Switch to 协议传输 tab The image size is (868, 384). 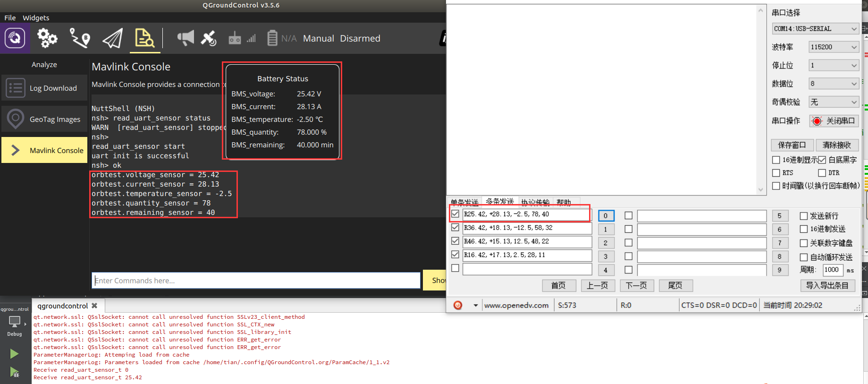(535, 202)
